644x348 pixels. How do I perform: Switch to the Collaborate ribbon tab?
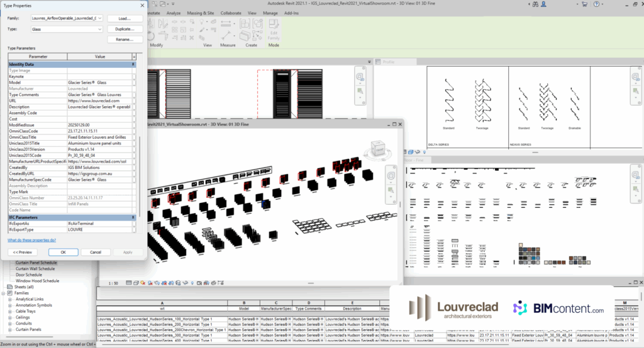[231, 13]
